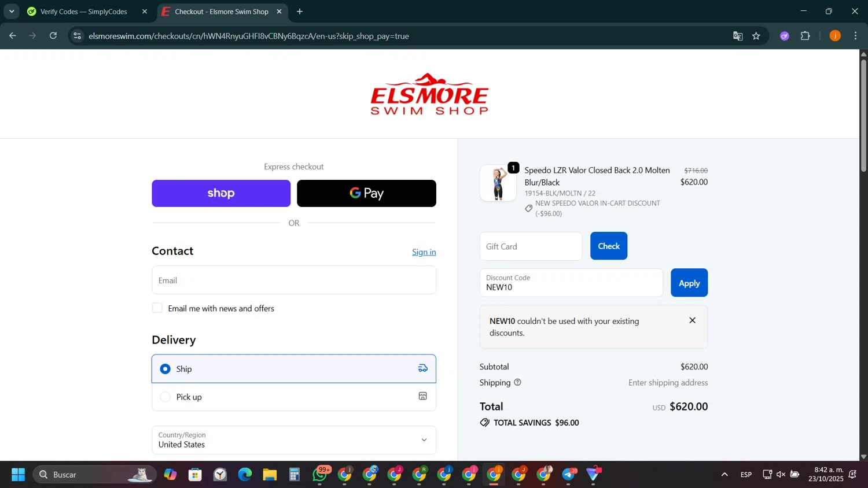
Task: Open WhatsApp with the 99+ badge
Action: click(x=320, y=475)
